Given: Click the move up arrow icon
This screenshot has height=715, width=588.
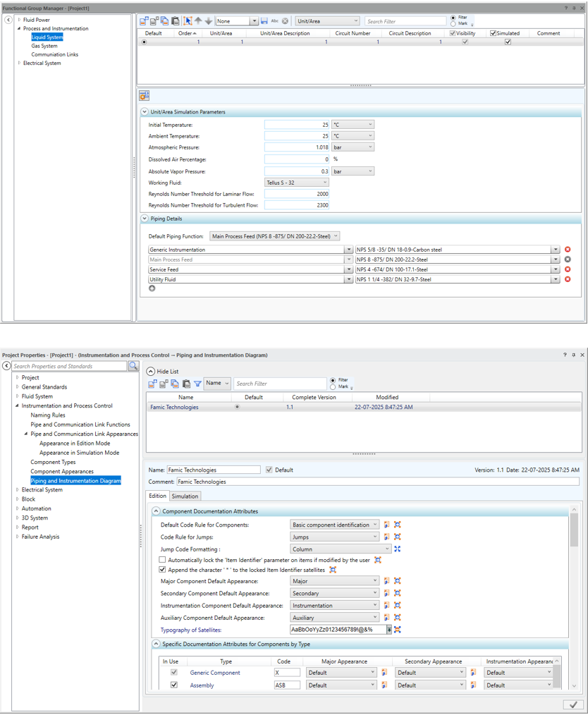Looking at the screenshot, I should tap(198, 21).
